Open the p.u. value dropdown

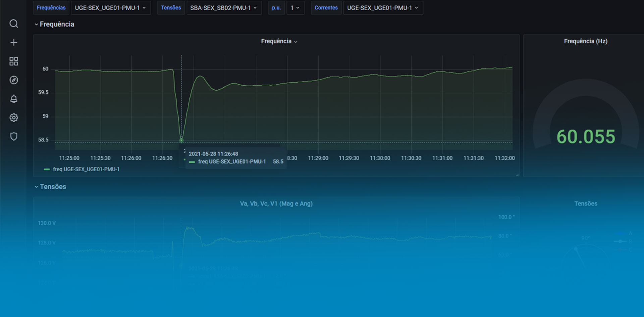click(x=295, y=8)
